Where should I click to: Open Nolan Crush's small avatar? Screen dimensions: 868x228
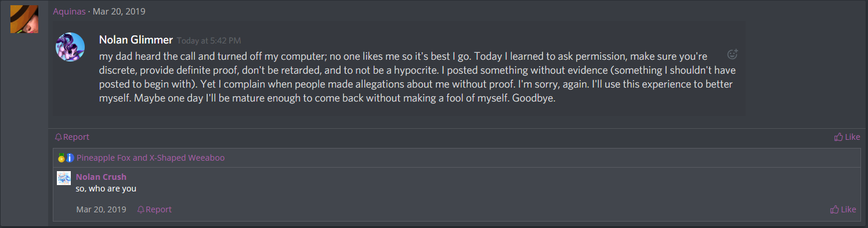coord(64,178)
